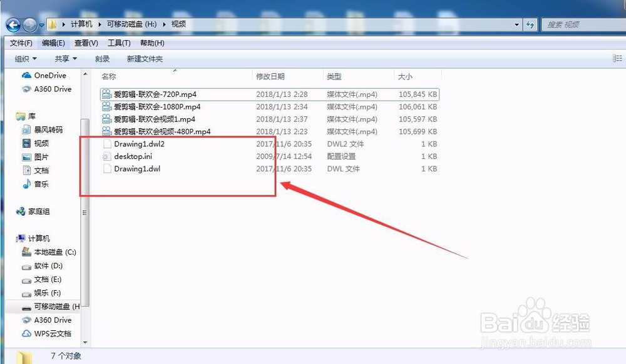Click icon of 爱剪辑-联欢会-1080P.mp4

point(106,106)
